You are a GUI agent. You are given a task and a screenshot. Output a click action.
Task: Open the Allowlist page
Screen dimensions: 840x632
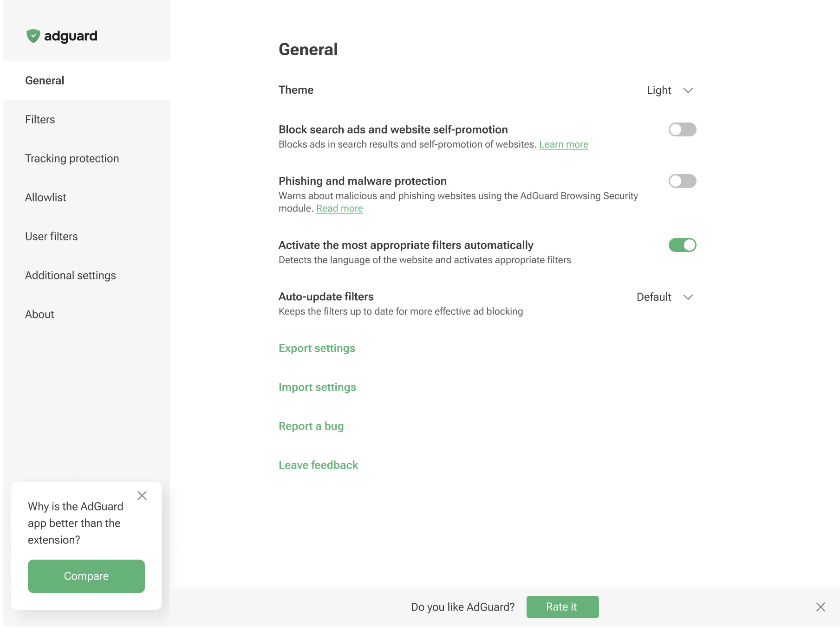[x=86, y=198]
